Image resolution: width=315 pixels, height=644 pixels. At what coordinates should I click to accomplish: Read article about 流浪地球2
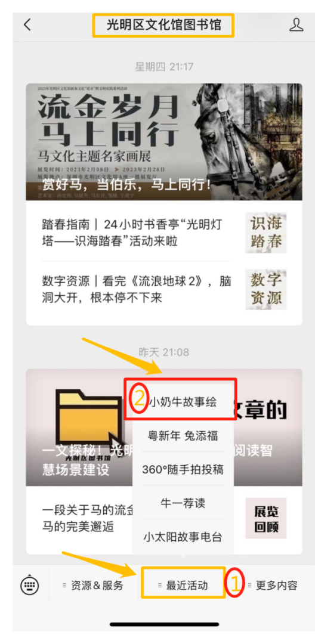[137, 290]
